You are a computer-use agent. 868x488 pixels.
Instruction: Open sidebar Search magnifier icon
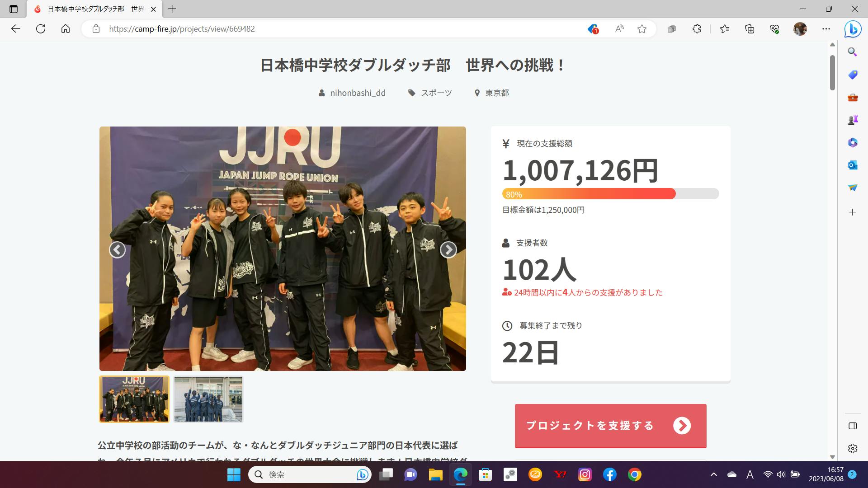click(853, 52)
